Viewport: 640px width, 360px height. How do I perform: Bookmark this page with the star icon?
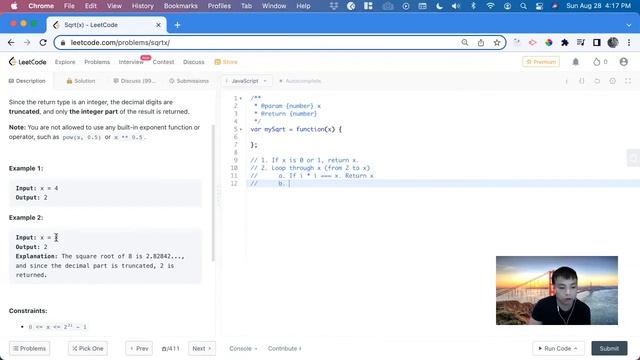(x=497, y=42)
